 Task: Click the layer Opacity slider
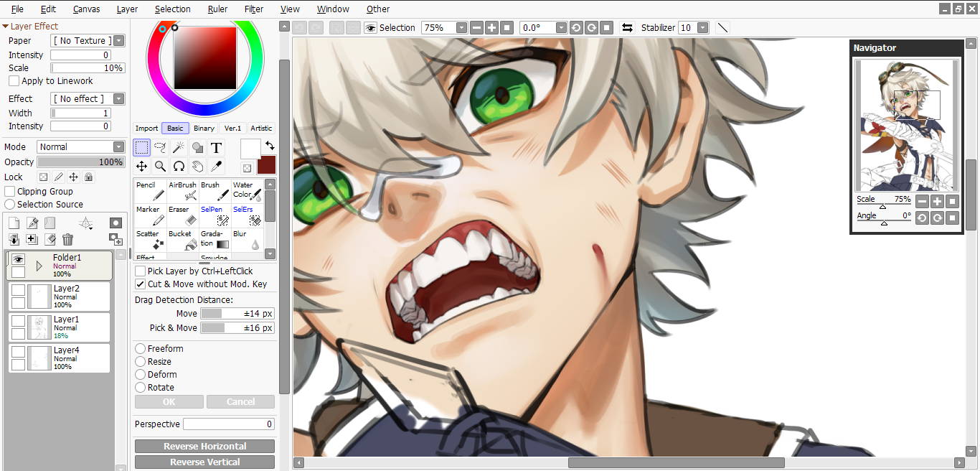[x=81, y=162]
